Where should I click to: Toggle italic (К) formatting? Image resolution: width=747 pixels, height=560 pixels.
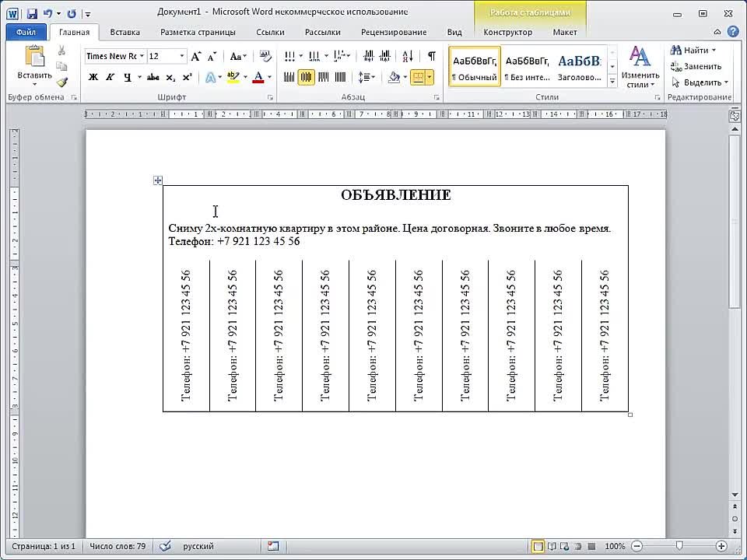(110, 77)
